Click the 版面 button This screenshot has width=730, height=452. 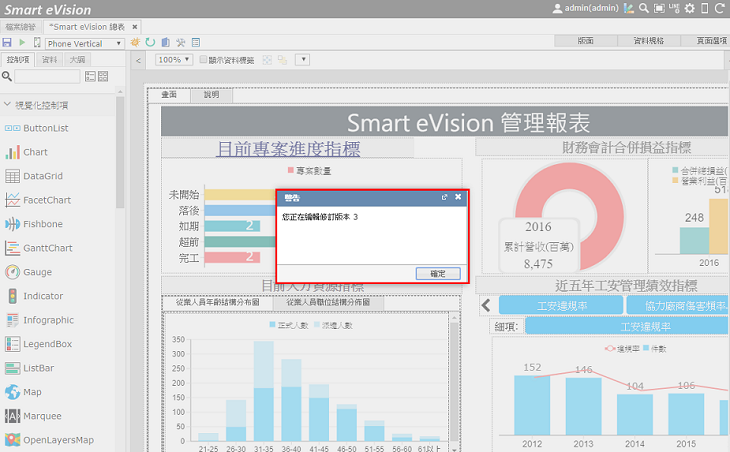pyautogui.click(x=586, y=41)
